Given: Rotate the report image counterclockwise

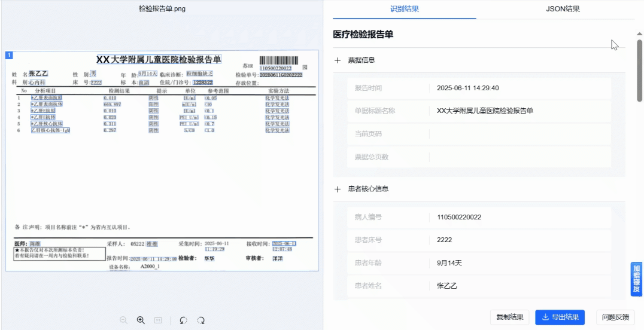Looking at the screenshot, I should (184, 320).
